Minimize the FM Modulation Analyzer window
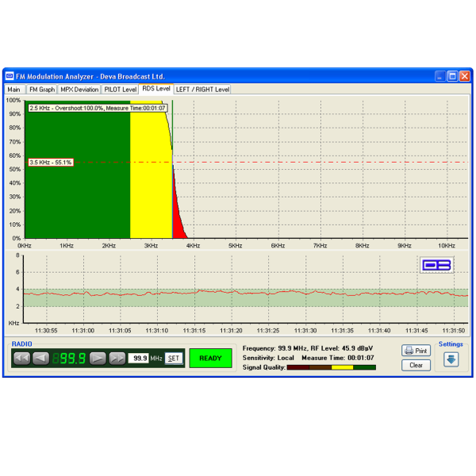The width and height of the screenshot is (476, 476). pyautogui.click(x=440, y=76)
